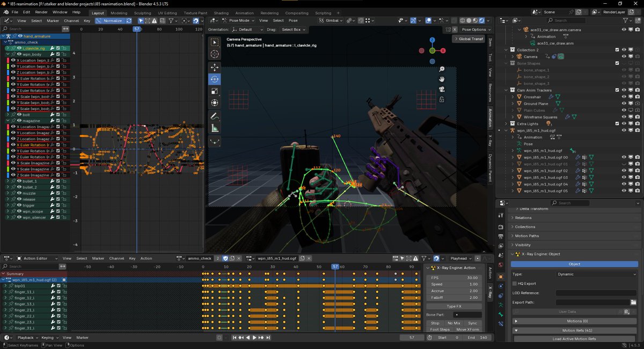The width and height of the screenshot is (644, 349).
Task: Open the Pose menu in viewport header
Action: (x=293, y=20)
